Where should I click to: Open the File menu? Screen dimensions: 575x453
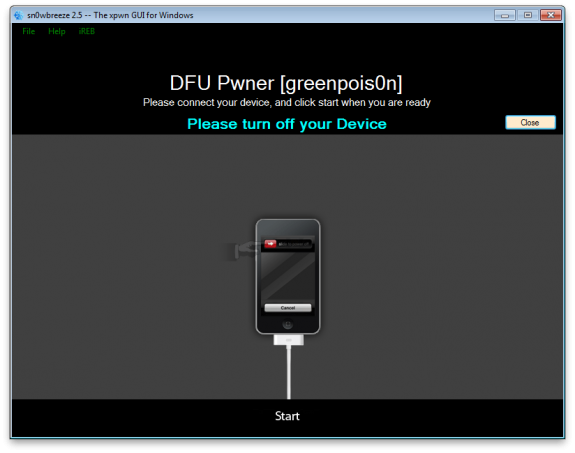point(29,32)
